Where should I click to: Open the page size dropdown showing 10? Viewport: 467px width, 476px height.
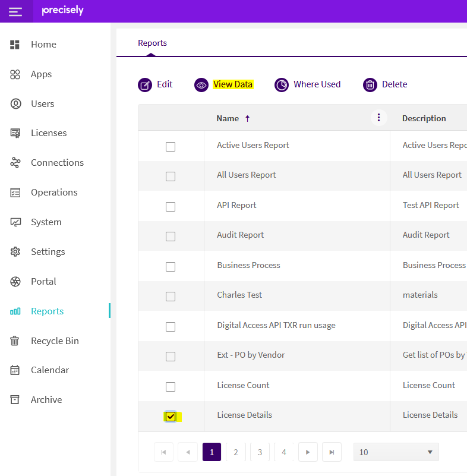[396, 452]
